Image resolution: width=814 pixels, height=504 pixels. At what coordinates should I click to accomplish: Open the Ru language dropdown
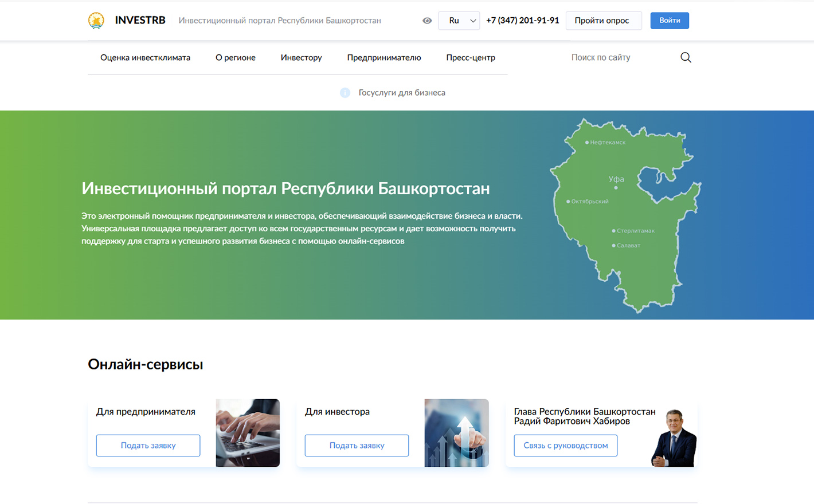click(x=459, y=21)
